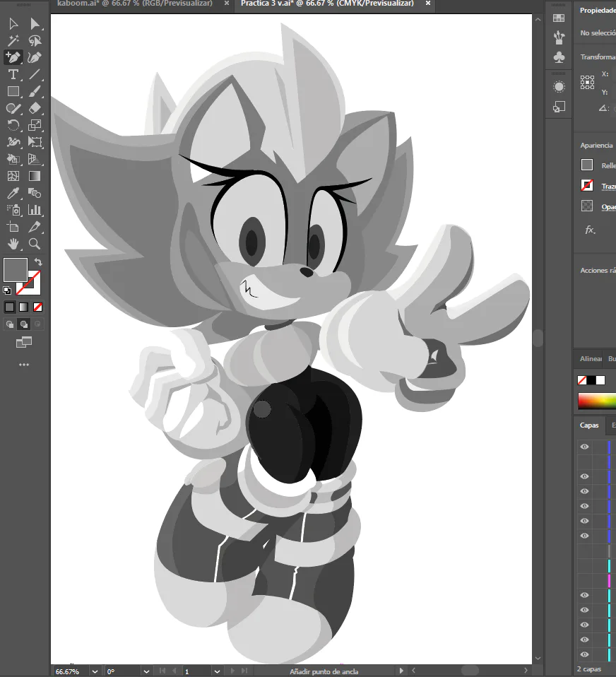This screenshot has width=616, height=677.
Task: Click the transform reference point grid
Action: pyautogui.click(x=587, y=82)
